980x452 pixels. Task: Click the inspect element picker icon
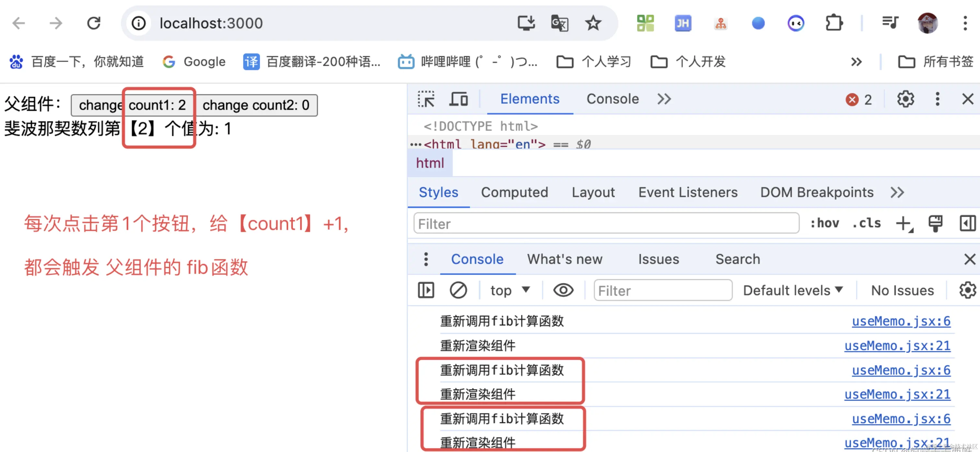pyautogui.click(x=426, y=100)
